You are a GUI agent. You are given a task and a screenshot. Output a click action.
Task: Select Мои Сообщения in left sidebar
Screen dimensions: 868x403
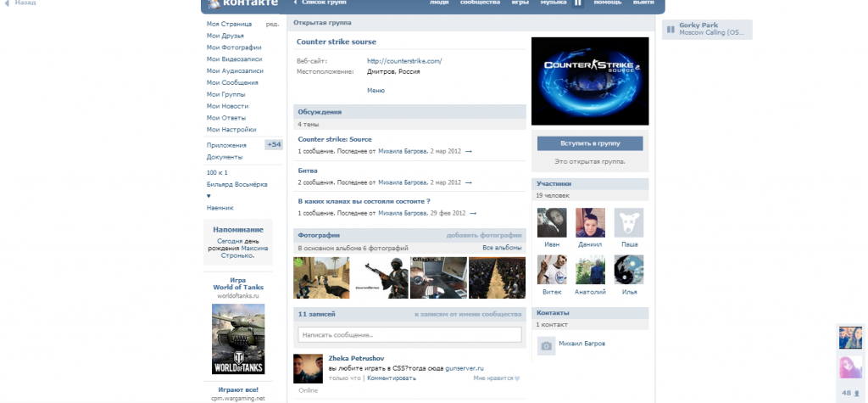[x=232, y=82]
